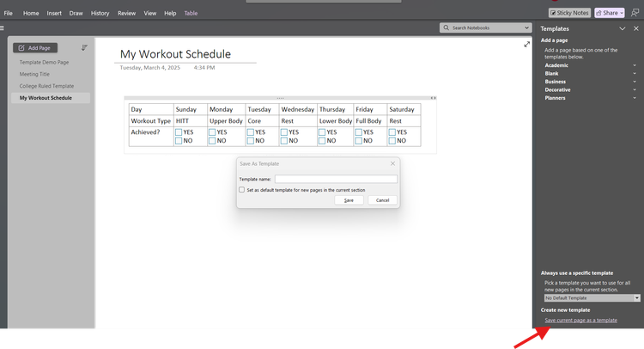
Task: Close the Templates pane
Action: pos(635,28)
